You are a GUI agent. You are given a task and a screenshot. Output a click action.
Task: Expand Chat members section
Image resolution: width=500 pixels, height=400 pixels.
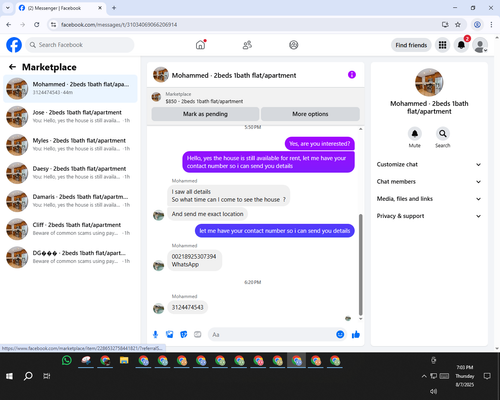click(429, 182)
